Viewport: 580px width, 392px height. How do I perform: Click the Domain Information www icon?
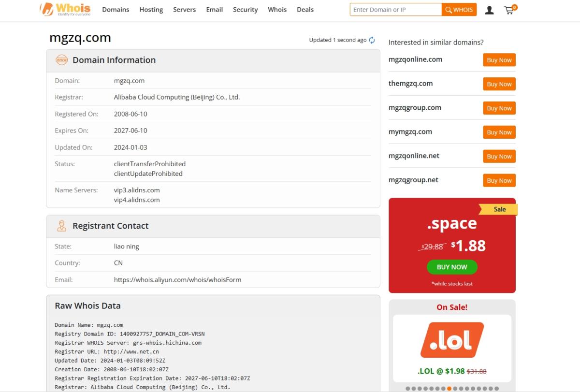[x=61, y=60]
